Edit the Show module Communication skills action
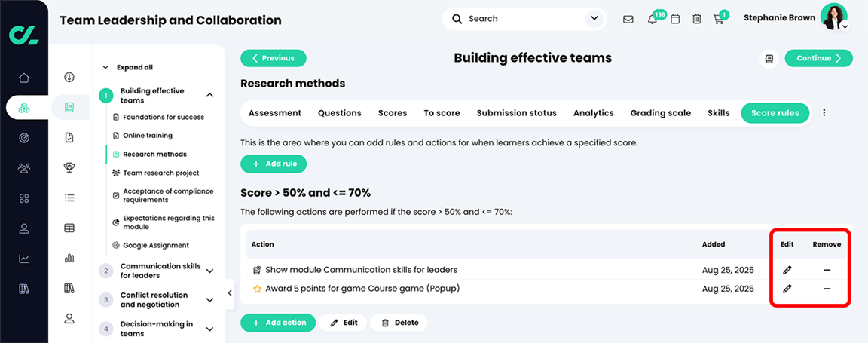The image size is (868, 343). 787,270
